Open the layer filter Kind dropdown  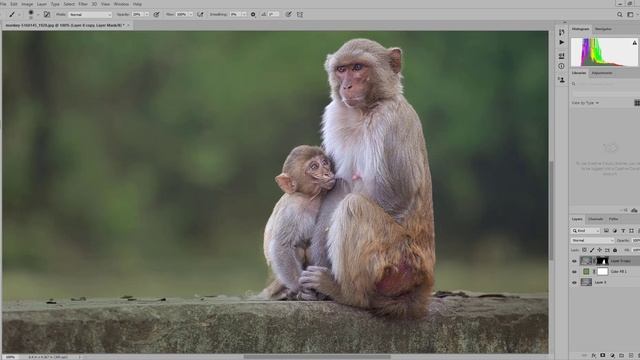[586, 231]
